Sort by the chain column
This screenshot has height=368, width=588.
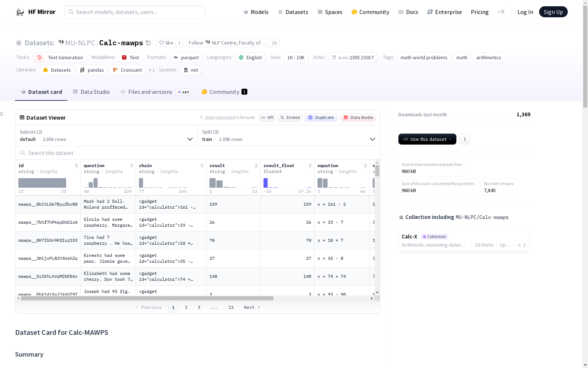[202, 166]
